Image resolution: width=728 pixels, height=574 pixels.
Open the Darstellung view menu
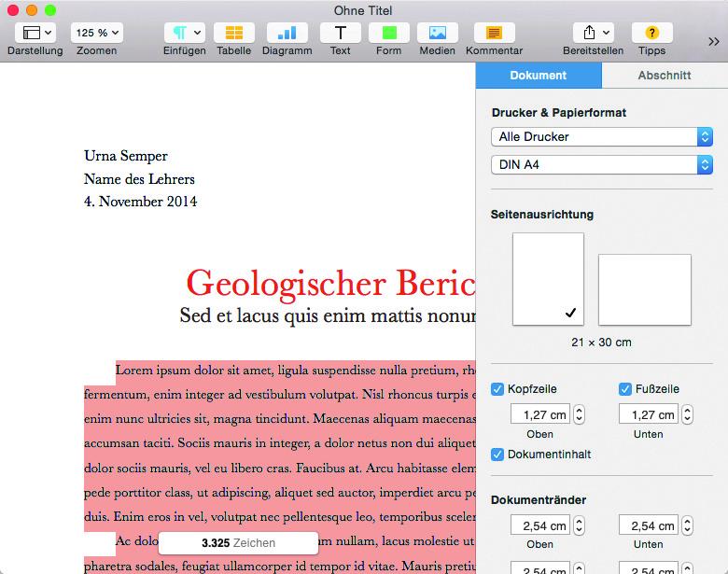(x=35, y=33)
